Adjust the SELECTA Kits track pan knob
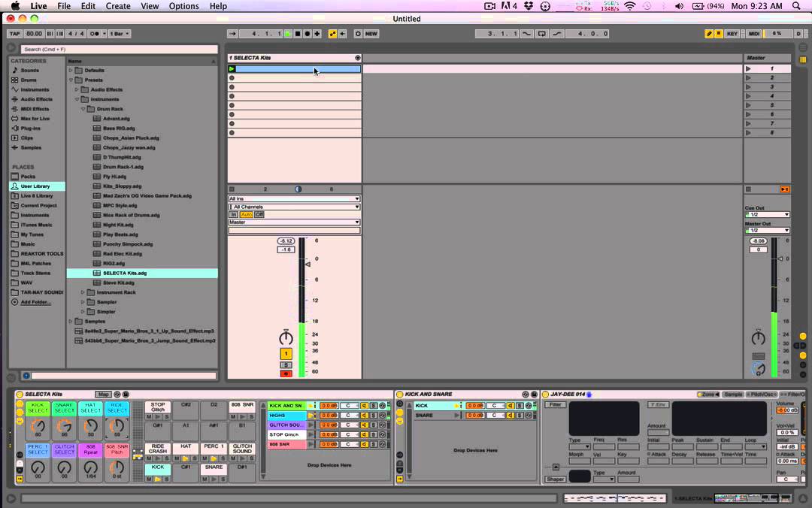The image size is (812, 508). point(286,337)
